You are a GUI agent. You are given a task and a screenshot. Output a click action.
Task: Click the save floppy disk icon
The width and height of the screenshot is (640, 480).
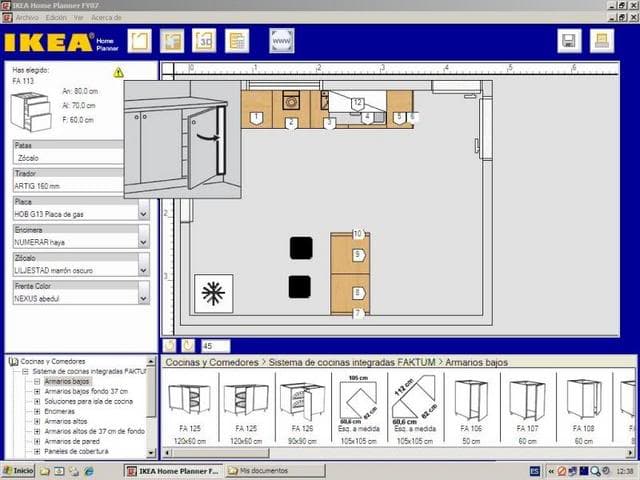tap(569, 41)
